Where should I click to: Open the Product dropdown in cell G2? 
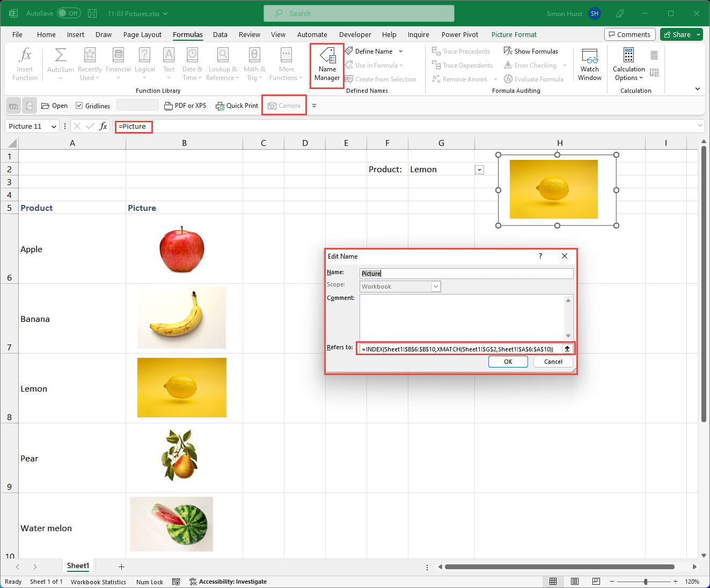pyautogui.click(x=479, y=170)
